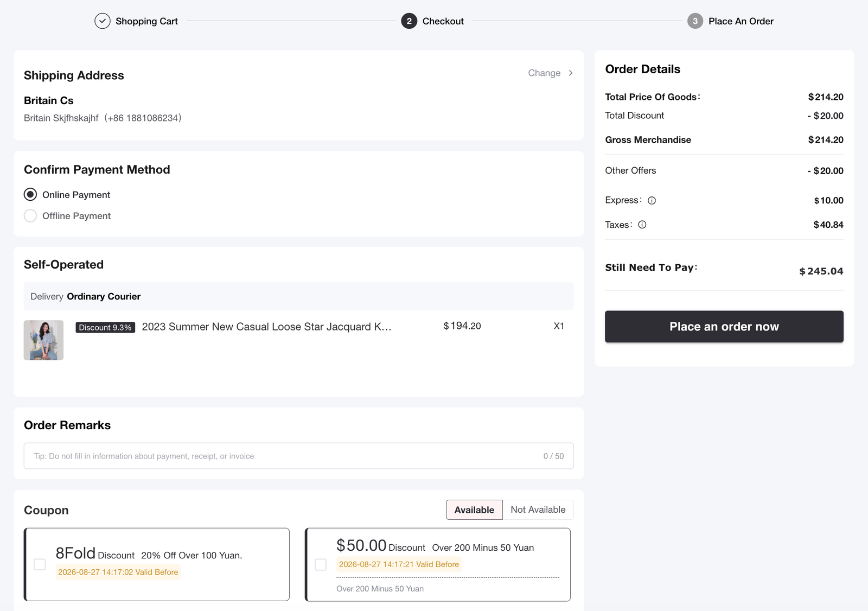Click the Discount 9.3% badge
This screenshot has width=868, height=611.
(105, 327)
